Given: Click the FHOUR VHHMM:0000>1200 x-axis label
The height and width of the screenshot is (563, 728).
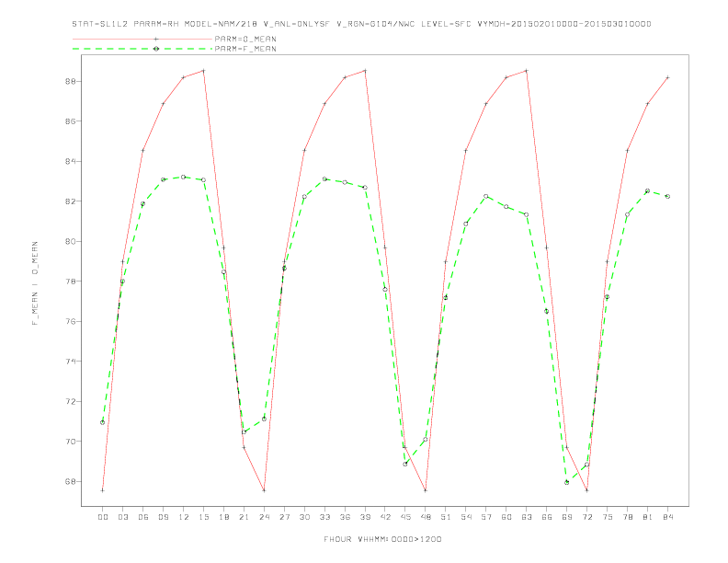Looking at the screenshot, I should (x=382, y=539).
